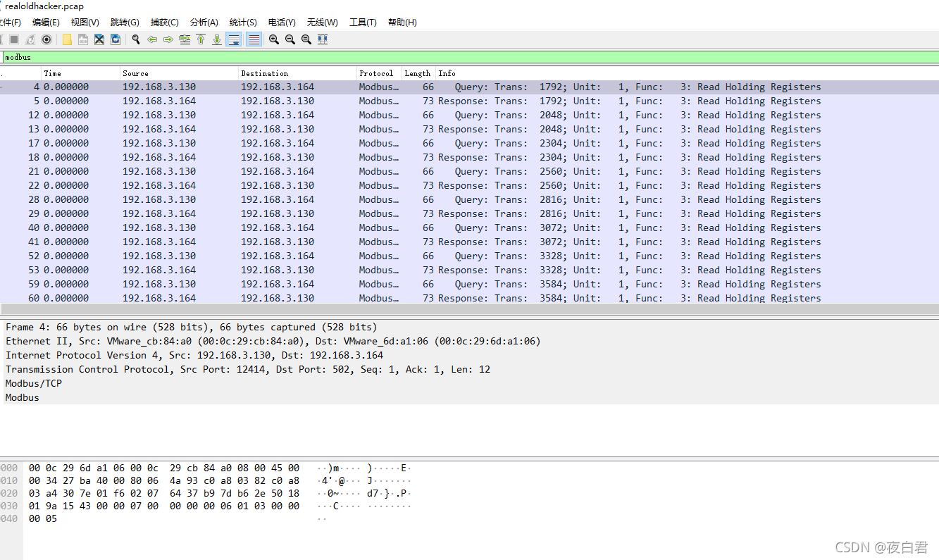Expand the Modbus/TCP details row
The image size is (939, 560).
click(469, 383)
